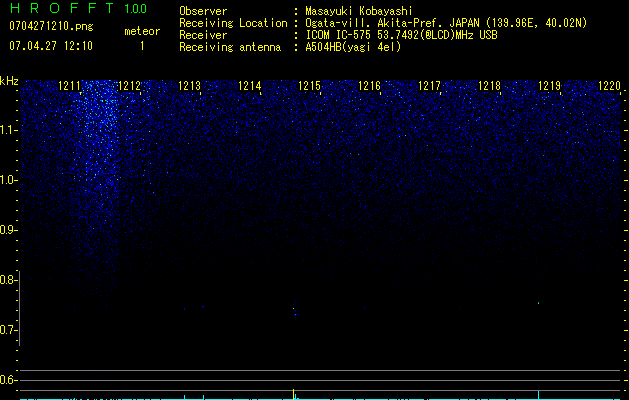Click the meteor count value 1
The image size is (629, 400).
click(x=142, y=46)
